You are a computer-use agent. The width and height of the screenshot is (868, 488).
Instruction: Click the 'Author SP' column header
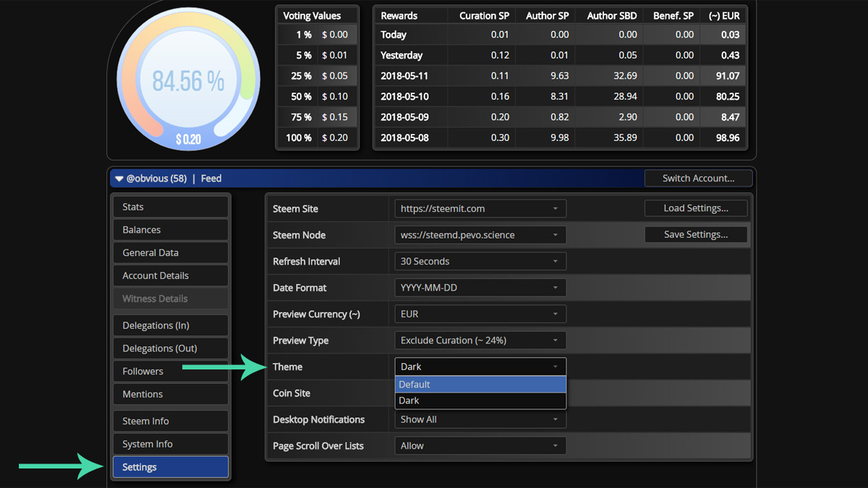point(548,15)
